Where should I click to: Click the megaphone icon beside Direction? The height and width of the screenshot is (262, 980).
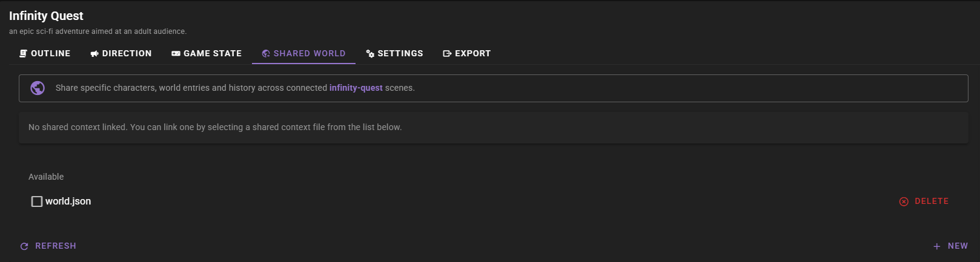pyautogui.click(x=94, y=54)
